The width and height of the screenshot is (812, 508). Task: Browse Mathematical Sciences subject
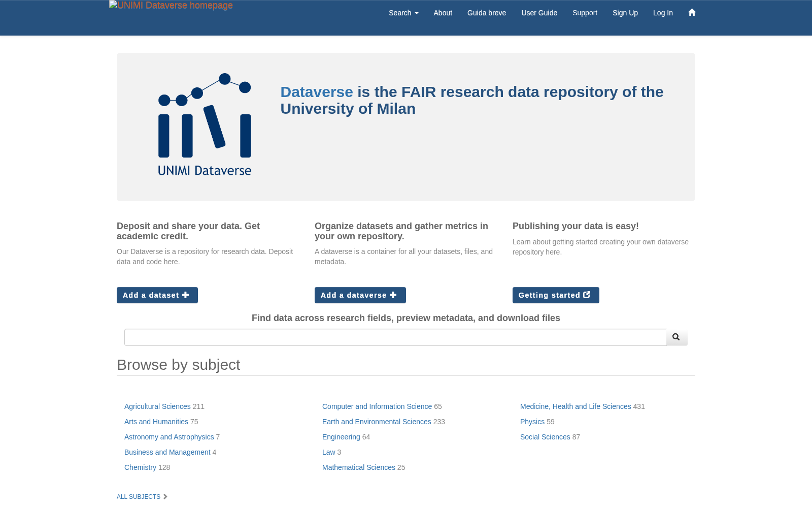[x=359, y=467]
